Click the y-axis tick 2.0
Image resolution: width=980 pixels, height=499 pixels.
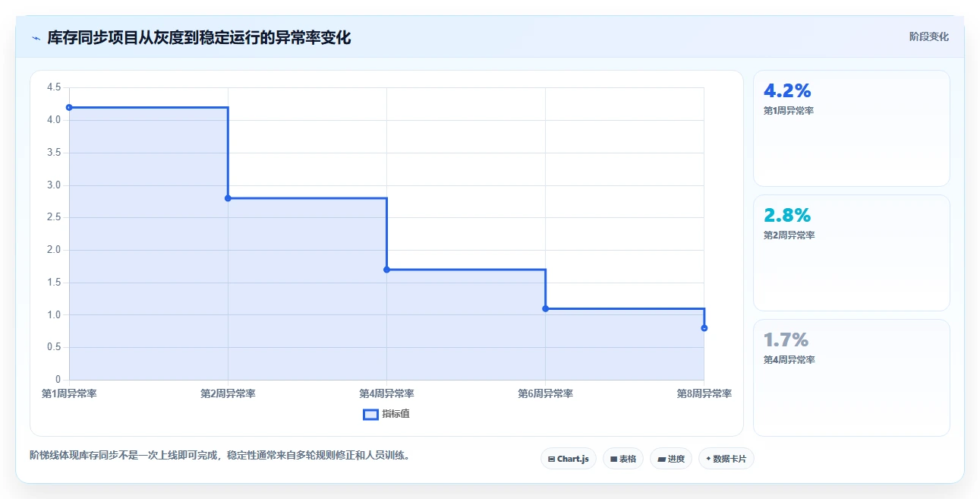[x=54, y=250]
